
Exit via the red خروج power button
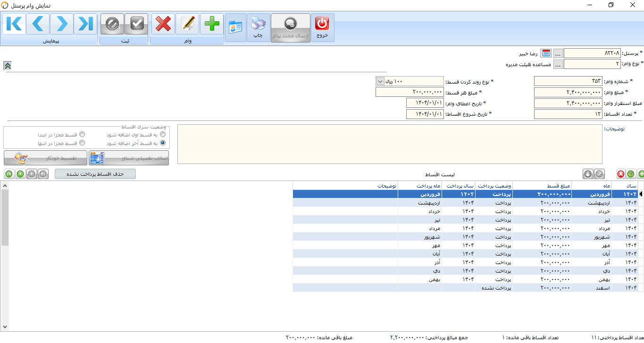[323, 28]
